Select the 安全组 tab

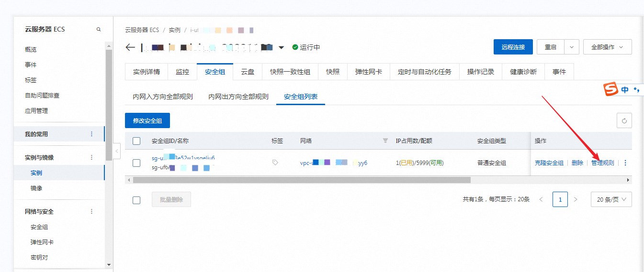[x=215, y=72]
